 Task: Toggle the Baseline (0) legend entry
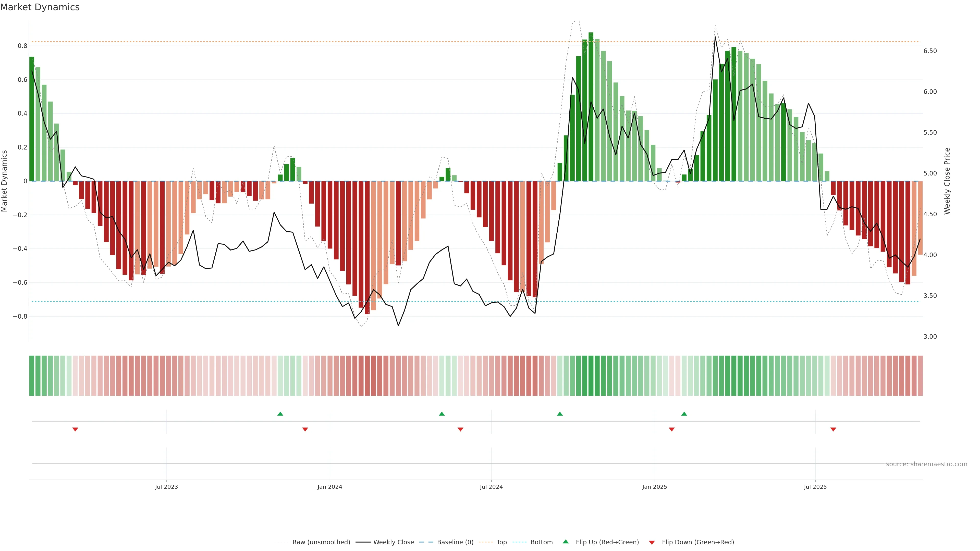click(x=455, y=542)
